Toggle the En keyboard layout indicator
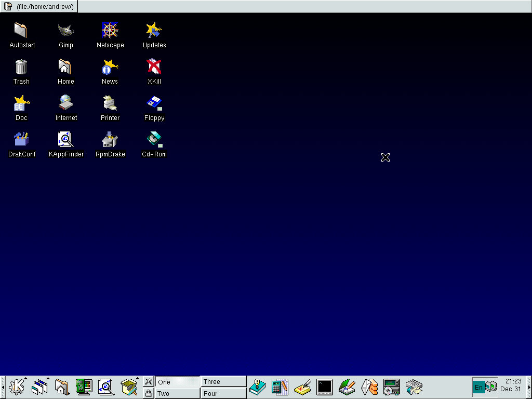 point(478,387)
